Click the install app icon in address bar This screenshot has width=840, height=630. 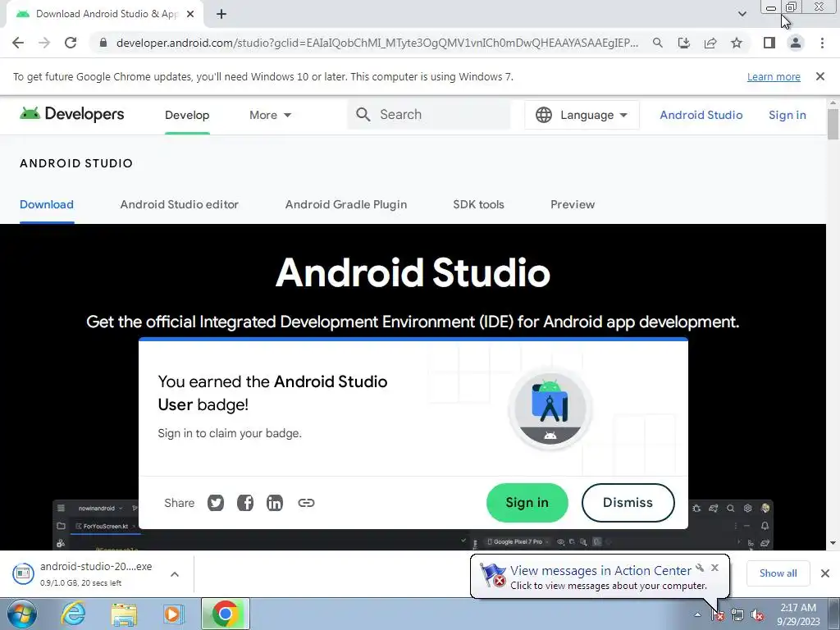pos(684,43)
